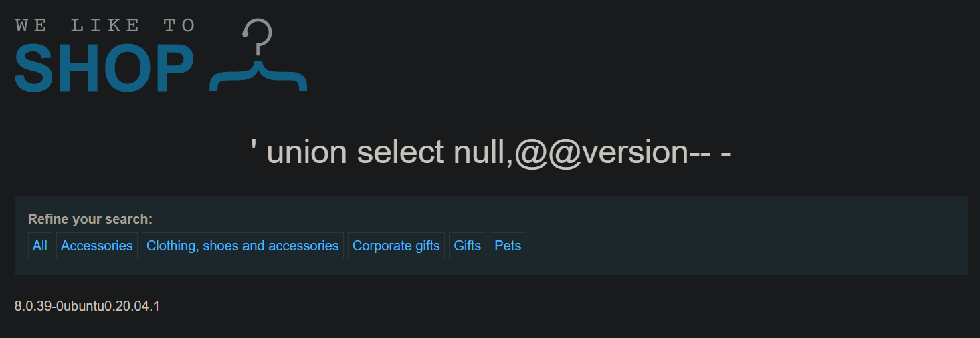
Task: Click the WE LIKE TO tagline
Action: [105, 25]
